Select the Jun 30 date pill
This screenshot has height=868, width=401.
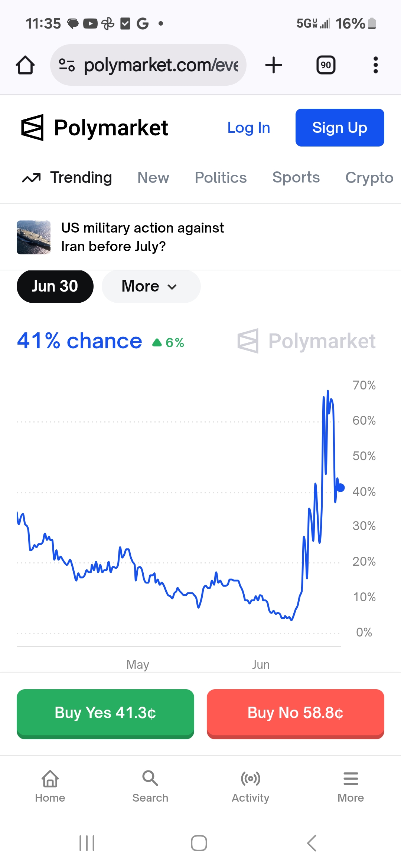click(x=55, y=286)
